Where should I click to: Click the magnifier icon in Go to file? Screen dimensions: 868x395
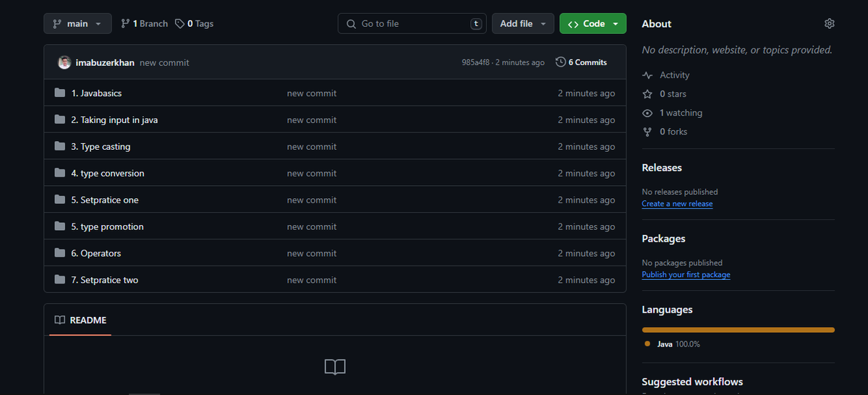(352, 24)
